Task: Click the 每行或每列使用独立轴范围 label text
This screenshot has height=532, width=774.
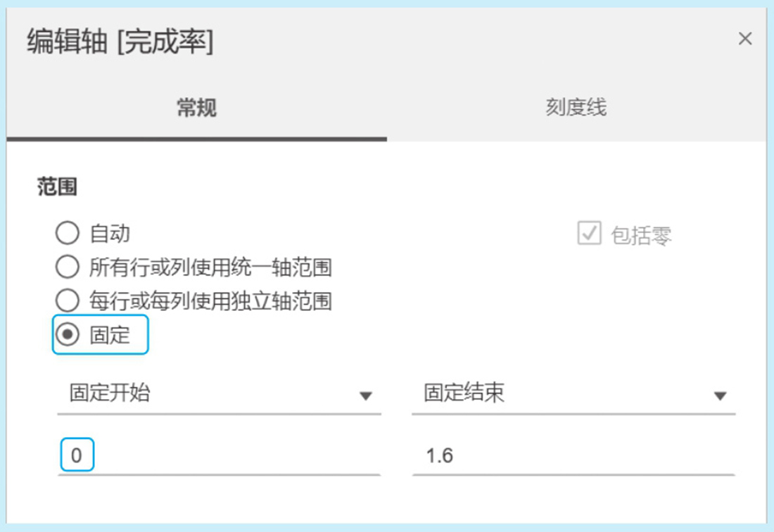Action: pyautogui.click(x=210, y=302)
